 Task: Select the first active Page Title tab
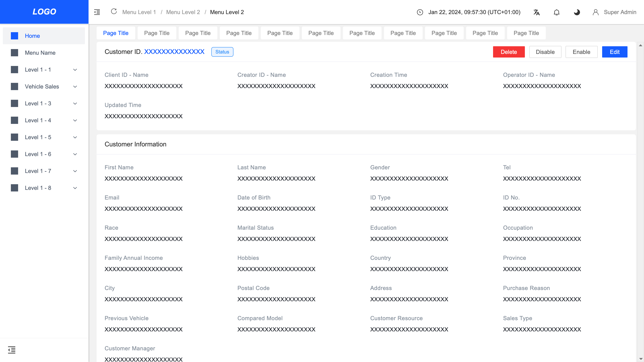coord(116,33)
